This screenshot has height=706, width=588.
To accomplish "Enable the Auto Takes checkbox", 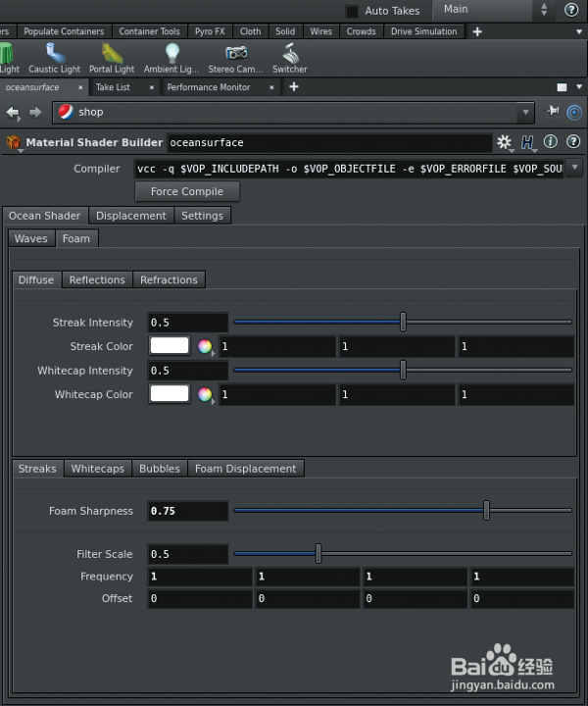I will pyautogui.click(x=352, y=11).
